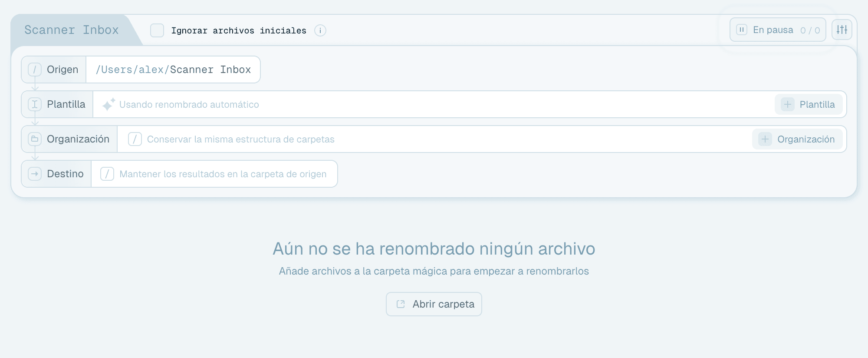Click the Origen label
Viewport: 868px width, 358px height.
click(x=62, y=70)
